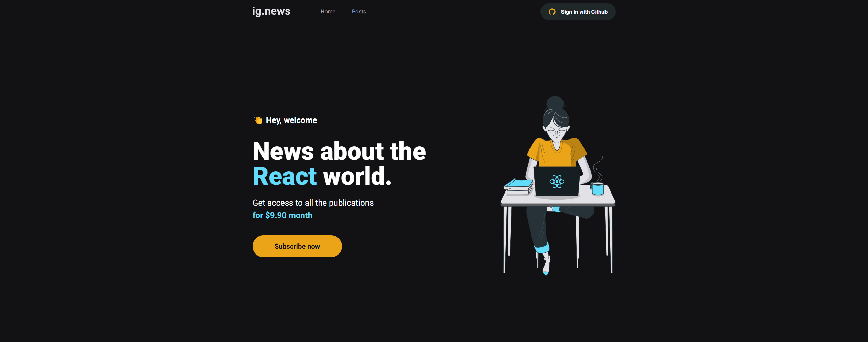Click "Get access to all the publications" text
Screen dimensions: 868x342
click(x=313, y=203)
